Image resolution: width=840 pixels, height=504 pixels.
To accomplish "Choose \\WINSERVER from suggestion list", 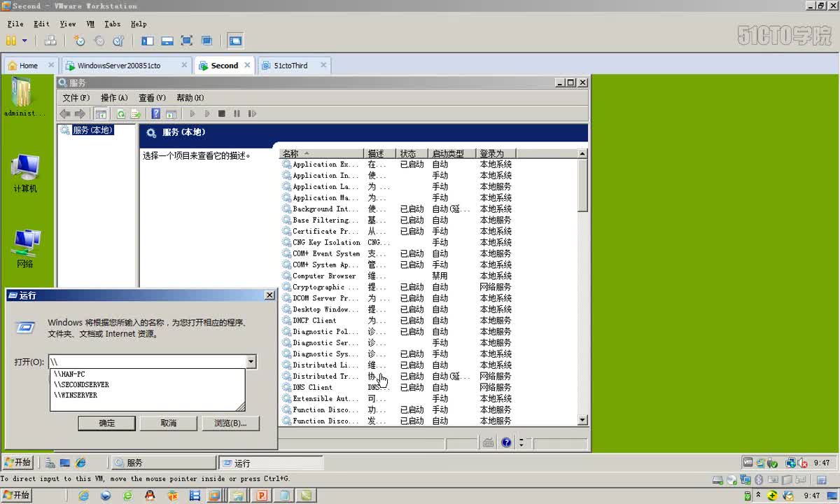I will 148,395.
